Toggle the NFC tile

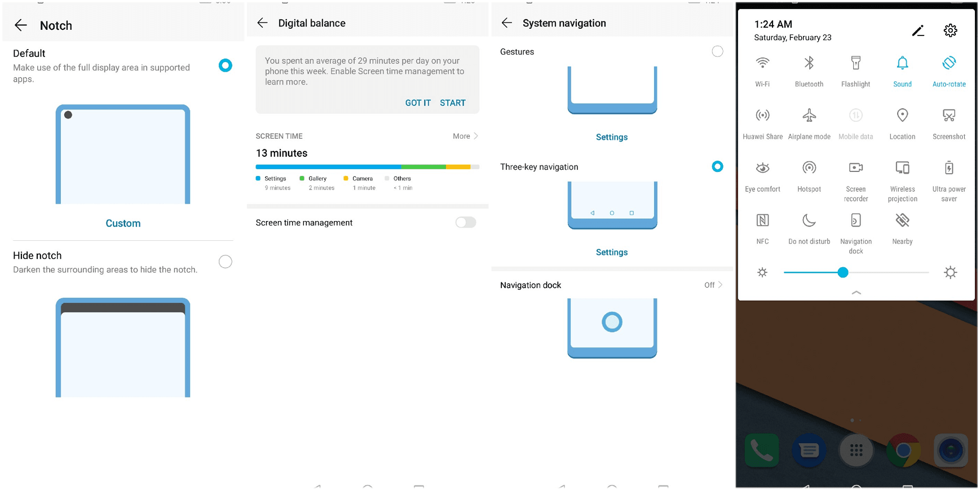coord(762,220)
